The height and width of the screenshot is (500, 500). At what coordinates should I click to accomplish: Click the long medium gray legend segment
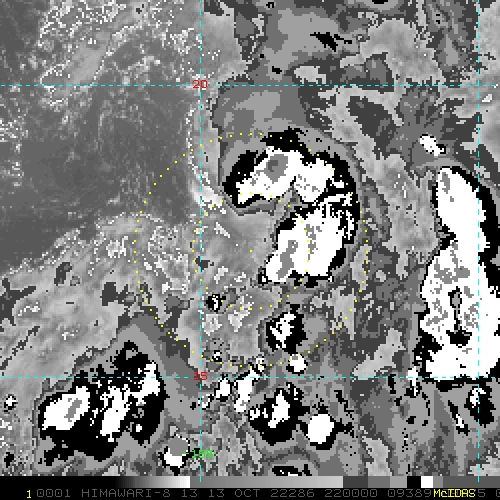coord(267,482)
